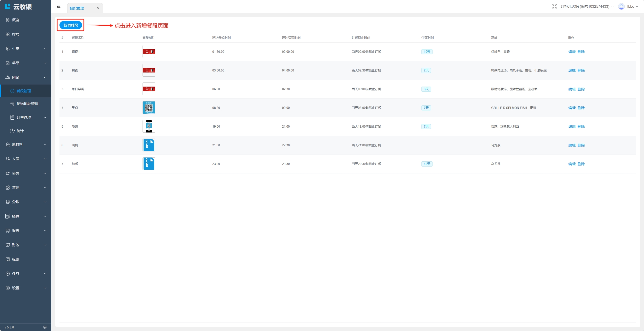The image size is (644, 331).
Task: Switch to the 餐段管理 tab
Action: pyautogui.click(x=77, y=8)
